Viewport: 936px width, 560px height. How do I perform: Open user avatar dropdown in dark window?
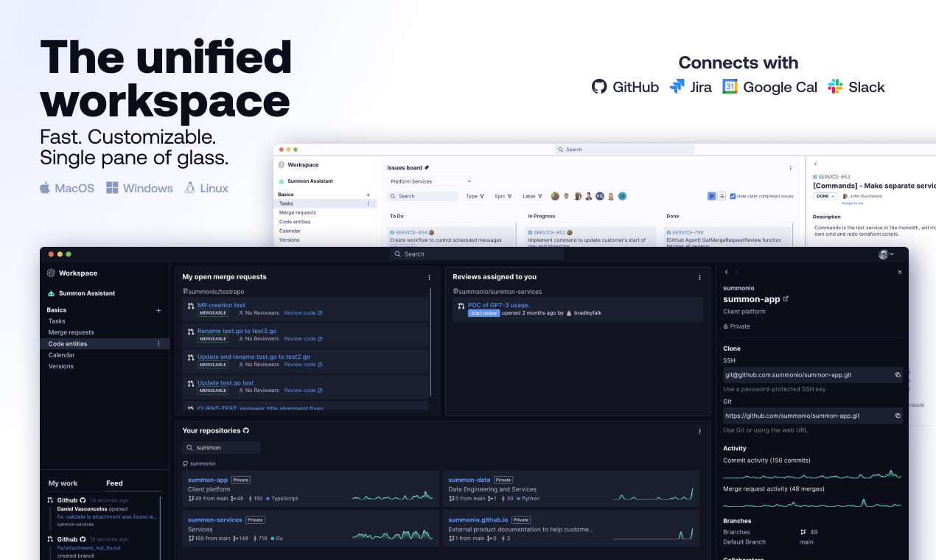[x=887, y=254]
